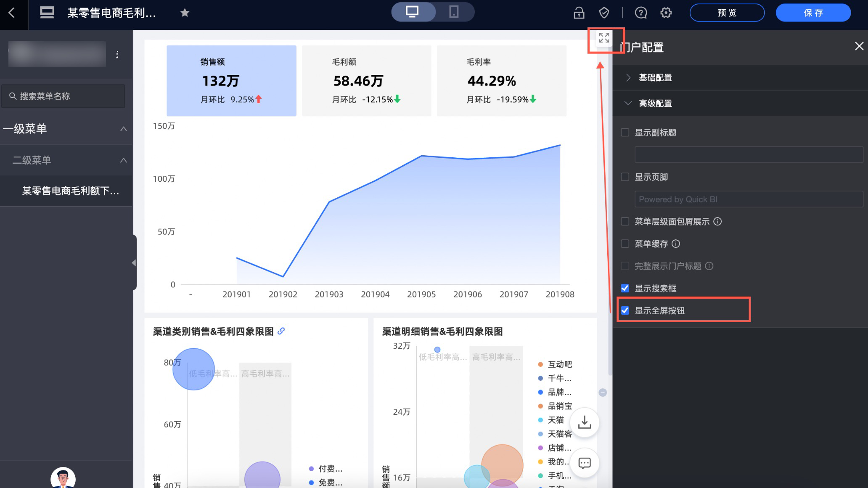Viewport: 868px width, 488px height.
Task: Switch to desktop preview mode
Action: pos(412,12)
